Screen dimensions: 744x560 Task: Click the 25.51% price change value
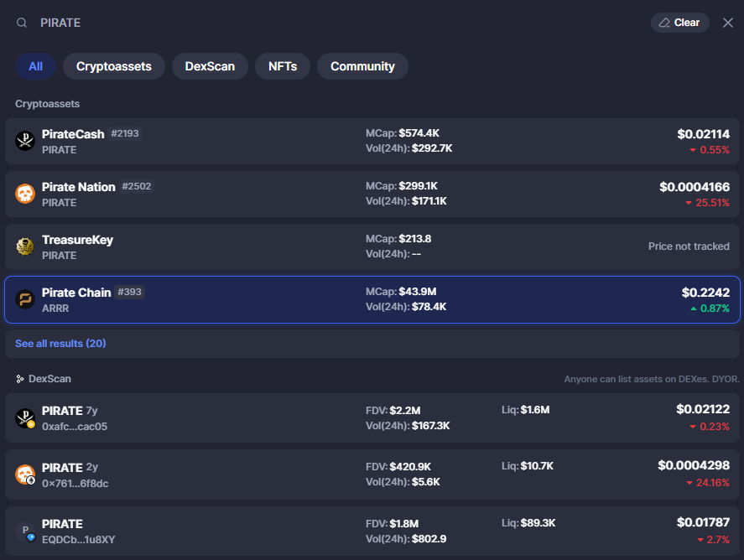click(x=712, y=203)
